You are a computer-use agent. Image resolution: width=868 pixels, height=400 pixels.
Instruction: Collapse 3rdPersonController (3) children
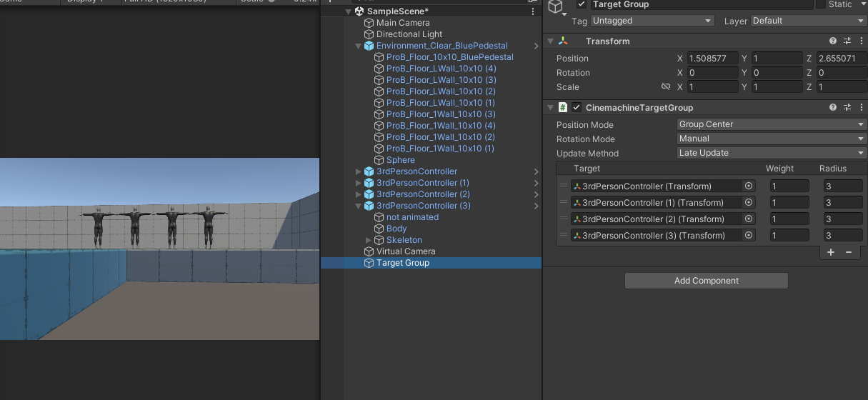coord(359,206)
